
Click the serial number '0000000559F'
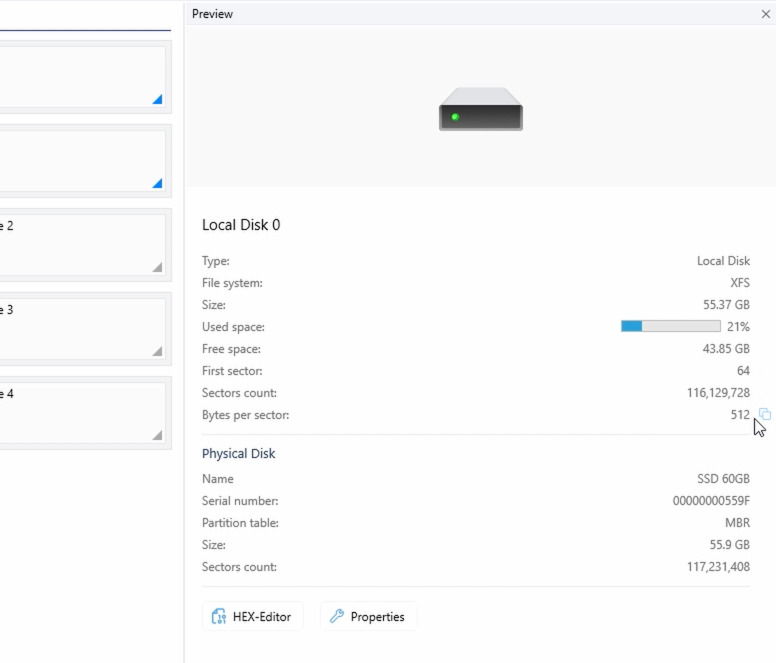click(711, 501)
